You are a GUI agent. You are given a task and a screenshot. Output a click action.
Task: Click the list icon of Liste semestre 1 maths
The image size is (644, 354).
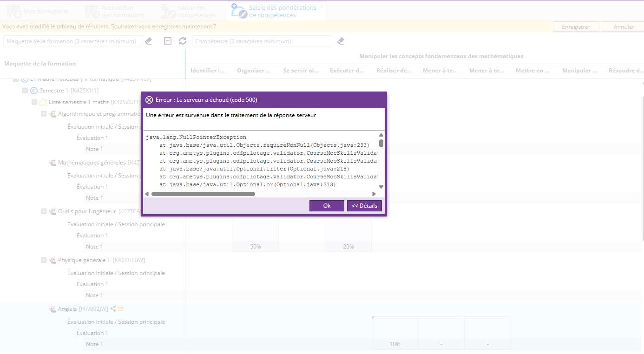(43, 102)
